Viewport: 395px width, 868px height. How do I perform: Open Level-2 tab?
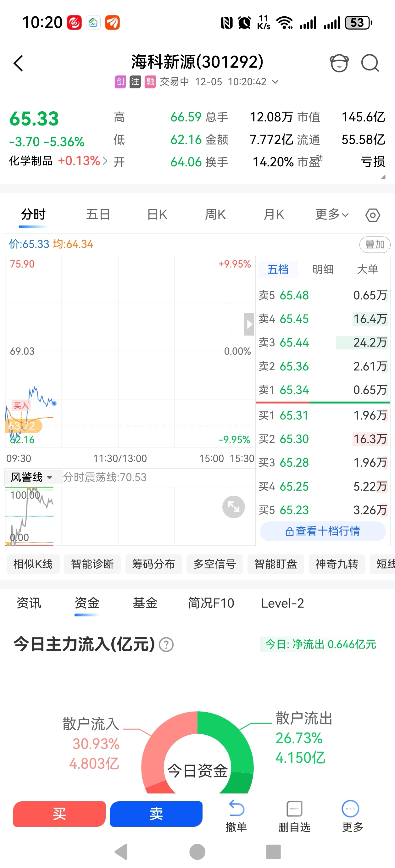282,603
